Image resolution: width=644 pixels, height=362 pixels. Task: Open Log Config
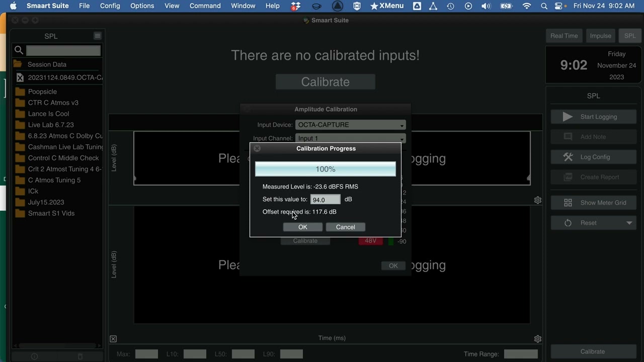click(594, 157)
